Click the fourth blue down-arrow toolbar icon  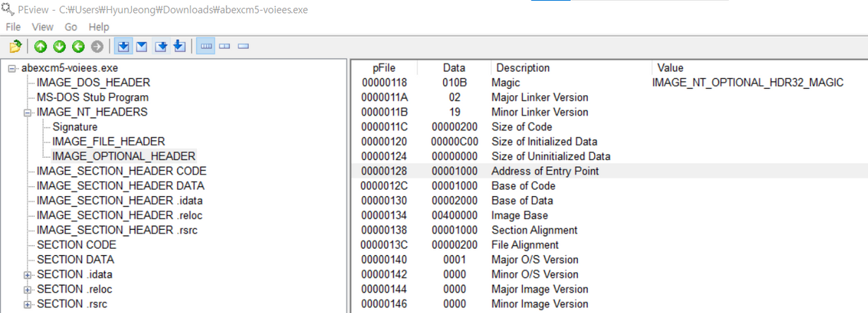[179, 47]
